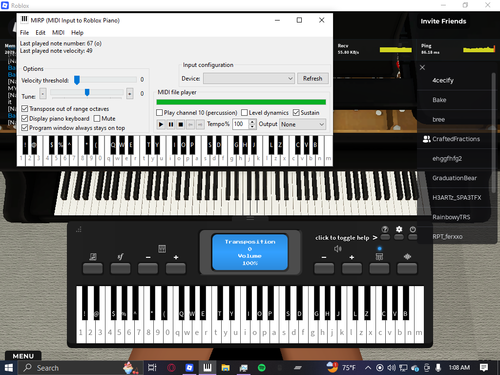Click the rewind button in MIDI player

(x=190, y=124)
